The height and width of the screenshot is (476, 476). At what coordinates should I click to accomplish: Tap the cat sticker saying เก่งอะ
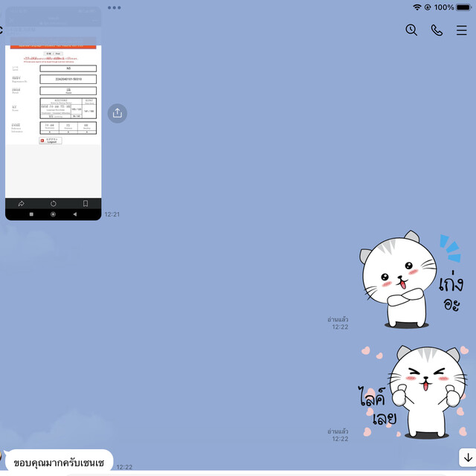413,280
